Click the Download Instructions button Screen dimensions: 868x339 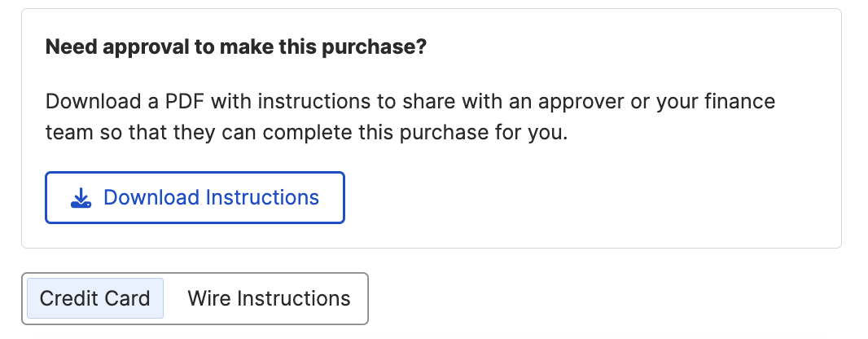click(x=195, y=198)
